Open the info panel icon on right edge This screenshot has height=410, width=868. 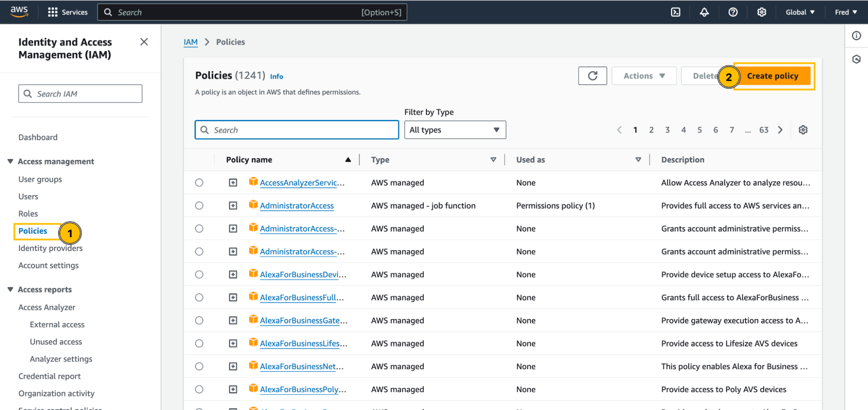[856, 36]
